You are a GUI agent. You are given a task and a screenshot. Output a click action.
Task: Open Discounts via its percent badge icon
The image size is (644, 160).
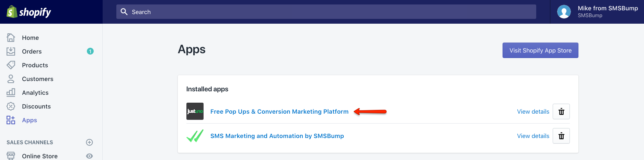click(11, 106)
